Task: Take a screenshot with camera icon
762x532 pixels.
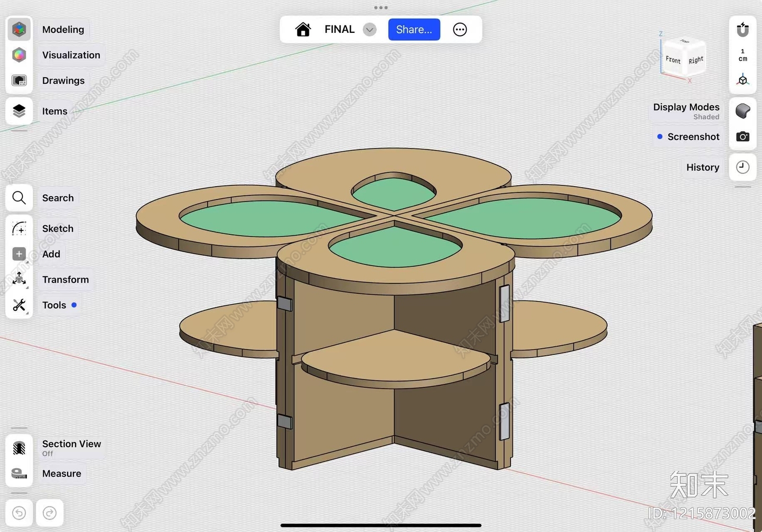Action: (742, 137)
